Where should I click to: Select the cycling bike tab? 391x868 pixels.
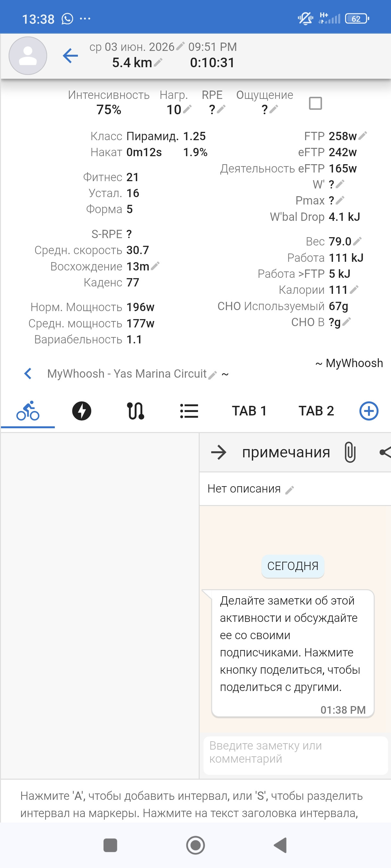pyautogui.click(x=28, y=411)
